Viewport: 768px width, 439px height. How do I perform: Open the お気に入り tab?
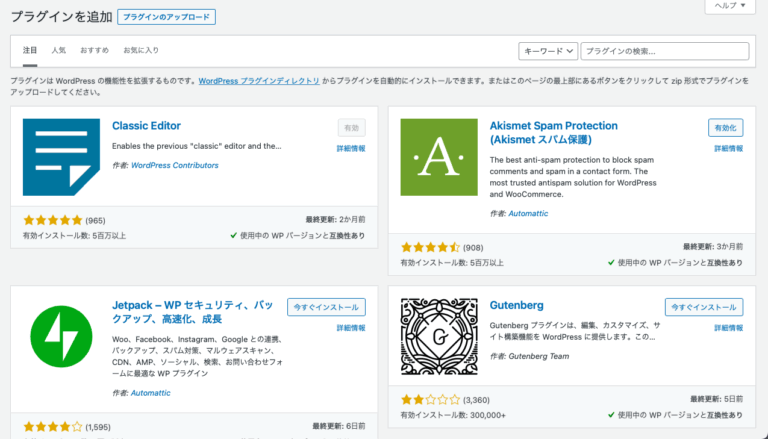(x=140, y=50)
